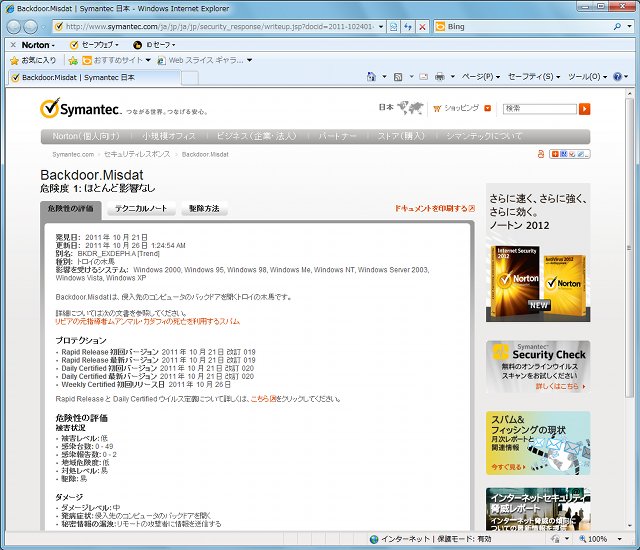Viewport: 640px width, 550px height.
Task: Open the Norton Safe Web menu
Action: [x=94, y=45]
